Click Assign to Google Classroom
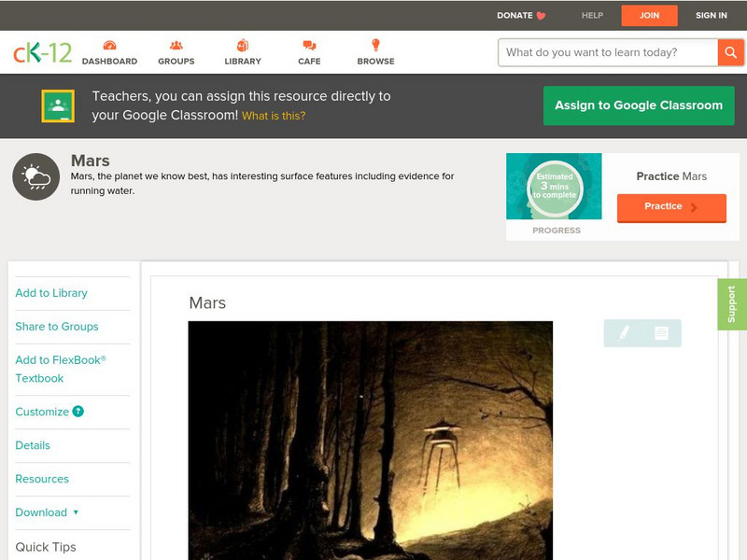747x560 pixels. [x=639, y=105]
